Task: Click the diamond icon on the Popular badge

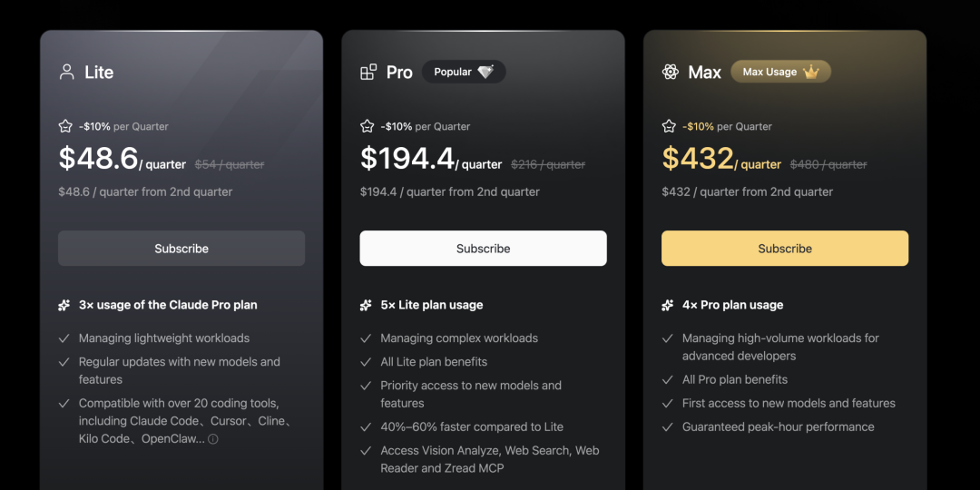Action: pyautogui.click(x=486, y=72)
